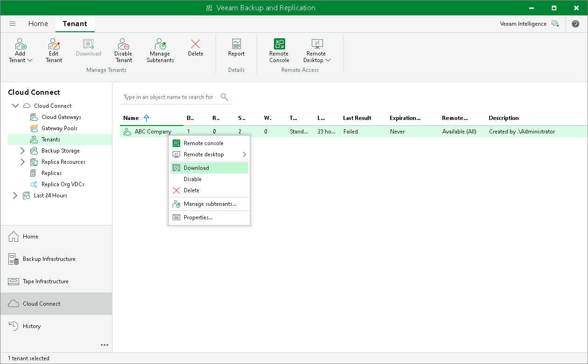588x364 pixels.
Task: Select the Tenants tree node
Action: click(x=50, y=140)
